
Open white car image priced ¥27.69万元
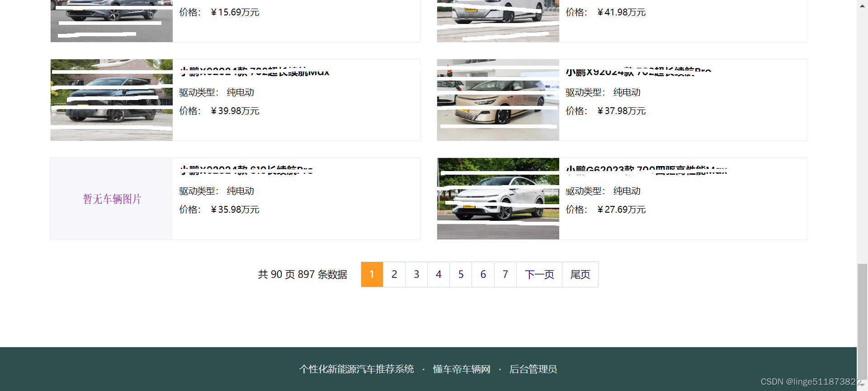pyautogui.click(x=498, y=199)
